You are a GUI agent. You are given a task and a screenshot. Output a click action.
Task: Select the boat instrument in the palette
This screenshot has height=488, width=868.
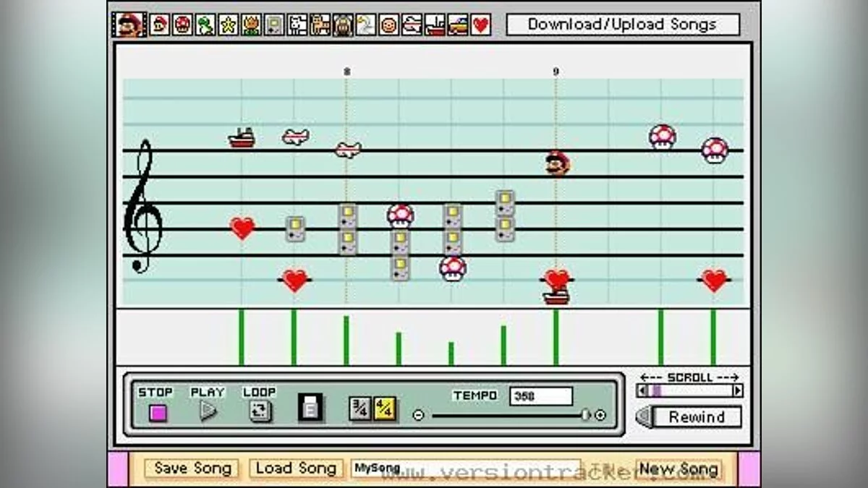point(435,25)
